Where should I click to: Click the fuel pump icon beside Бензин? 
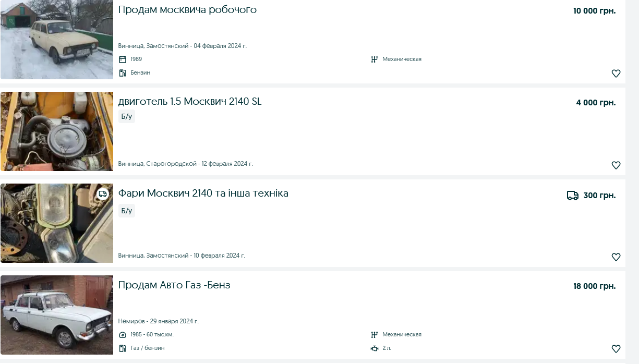pyautogui.click(x=123, y=73)
